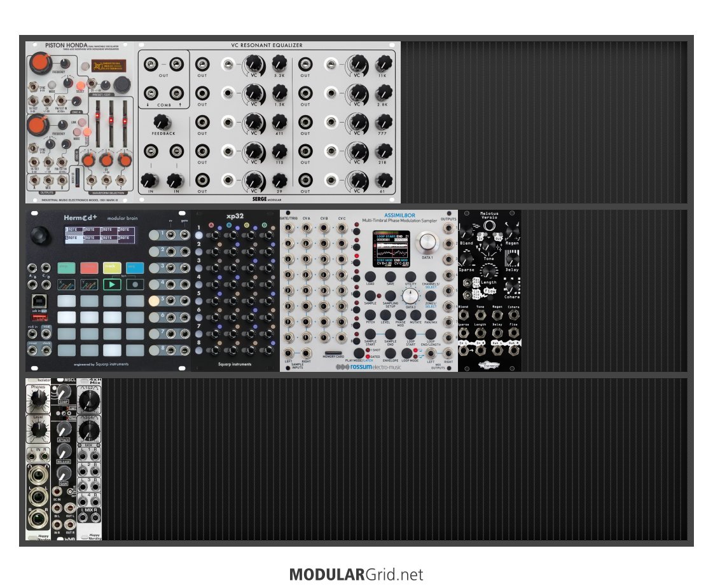Click the Hermod+ black encoder knob

[x=40, y=235]
